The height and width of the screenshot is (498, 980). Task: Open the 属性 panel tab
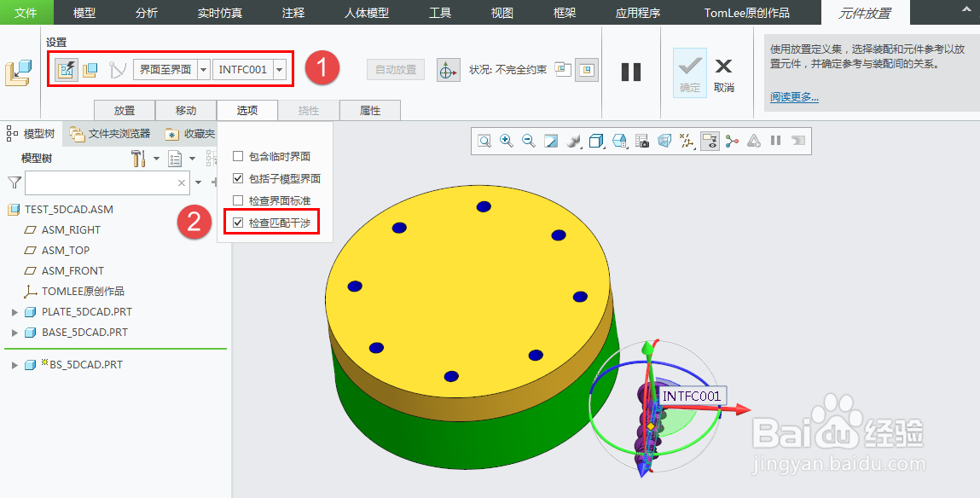pos(370,110)
